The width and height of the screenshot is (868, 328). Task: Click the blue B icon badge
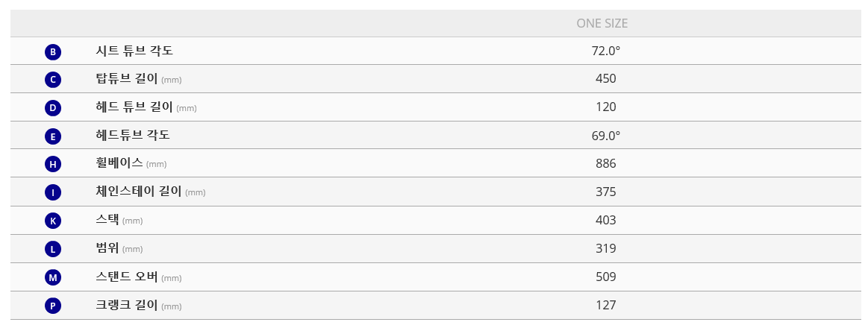click(x=53, y=51)
